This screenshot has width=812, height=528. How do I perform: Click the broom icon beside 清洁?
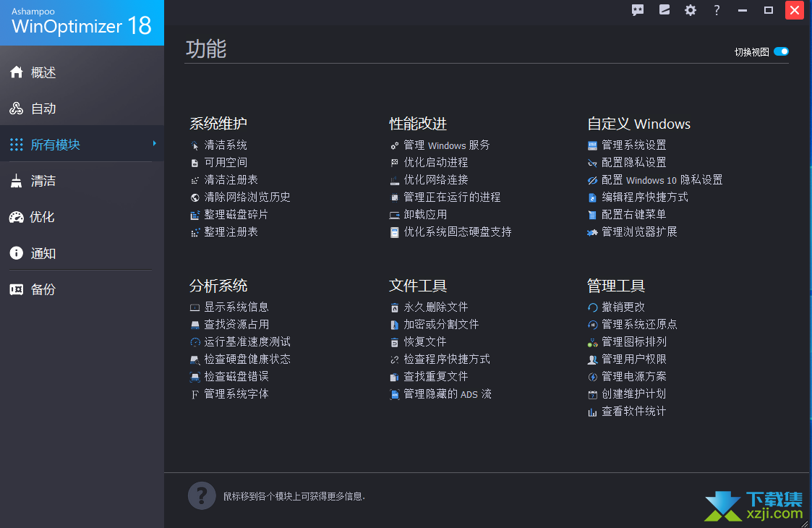click(17, 181)
